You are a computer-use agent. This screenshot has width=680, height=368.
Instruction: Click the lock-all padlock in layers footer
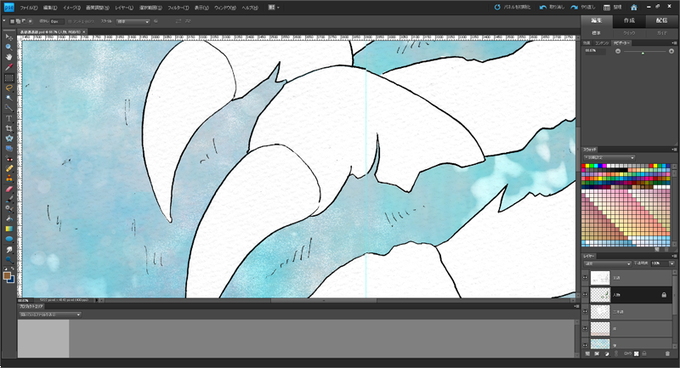[x=644, y=354]
